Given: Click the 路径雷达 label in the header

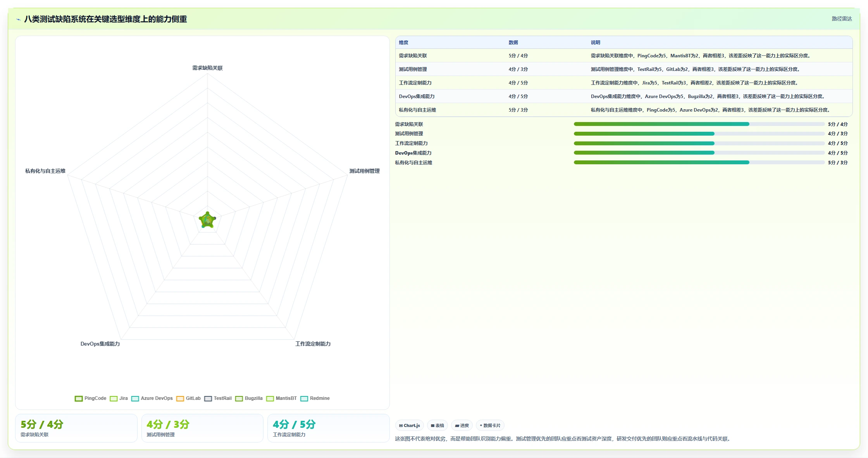Looking at the screenshot, I should (842, 19).
